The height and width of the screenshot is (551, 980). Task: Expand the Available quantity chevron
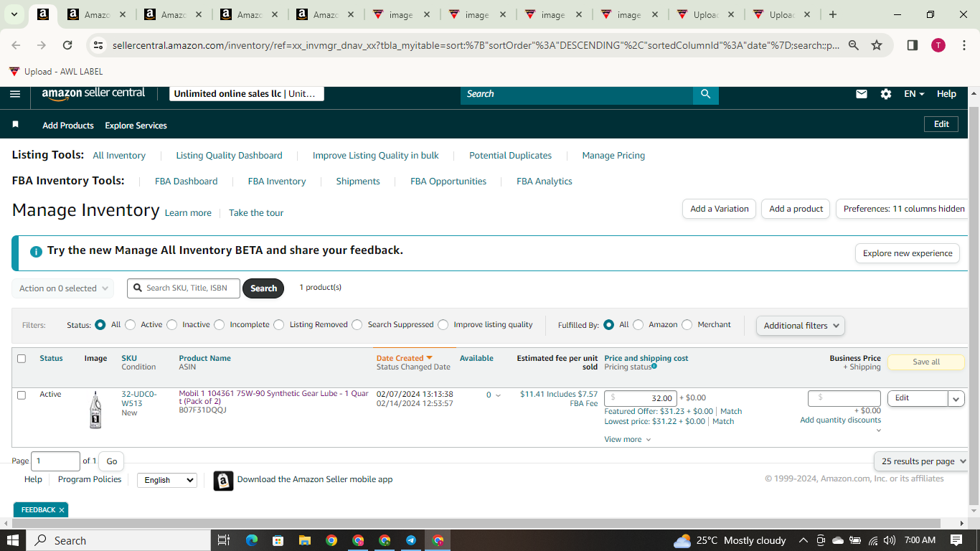coord(499,395)
